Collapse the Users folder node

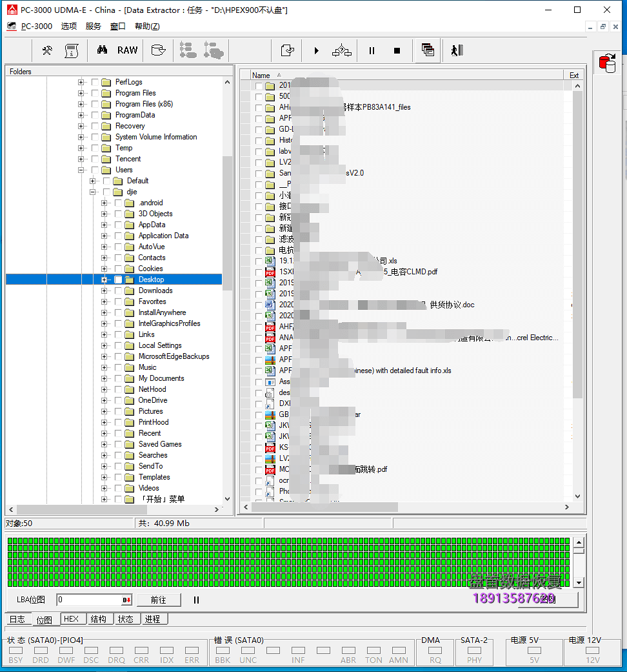[x=81, y=170]
